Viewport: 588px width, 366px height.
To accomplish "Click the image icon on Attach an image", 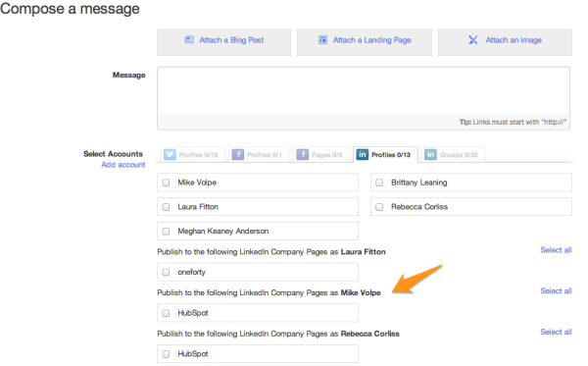I will (x=473, y=40).
